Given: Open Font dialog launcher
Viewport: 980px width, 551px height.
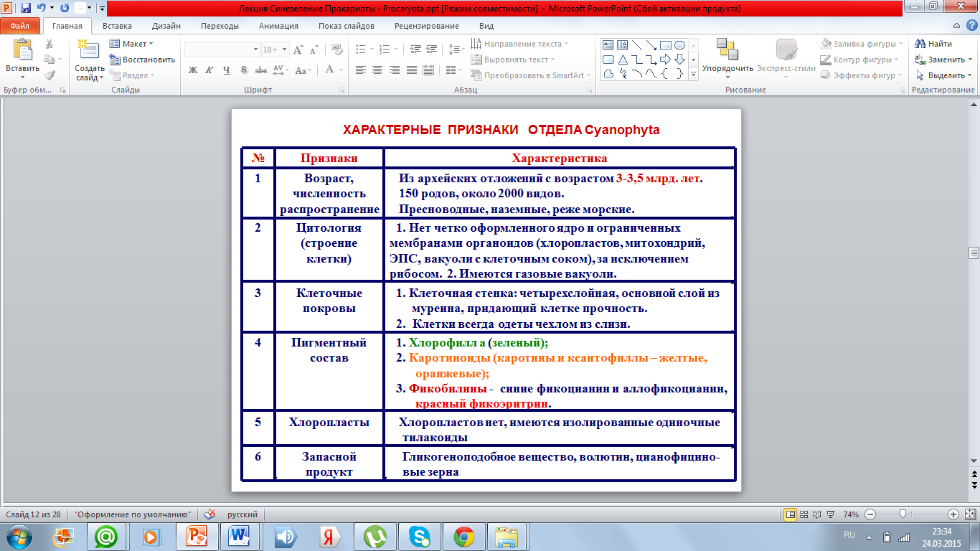Looking at the screenshot, I should point(341,90).
